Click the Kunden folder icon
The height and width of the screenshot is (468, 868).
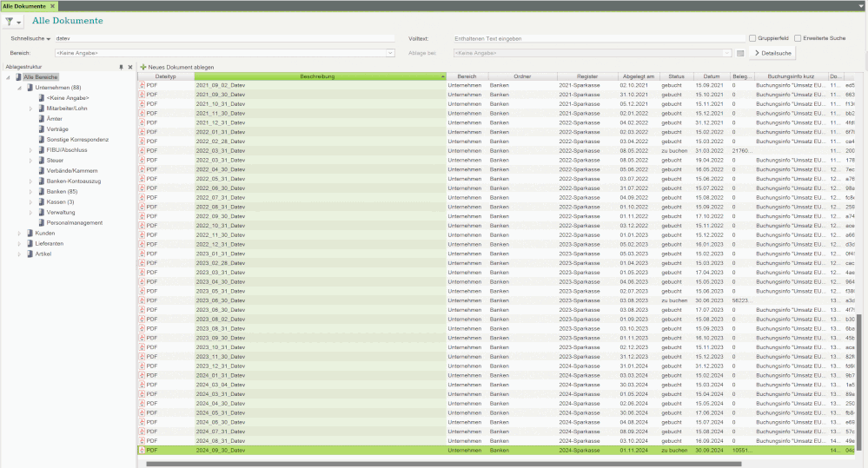(30, 234)
